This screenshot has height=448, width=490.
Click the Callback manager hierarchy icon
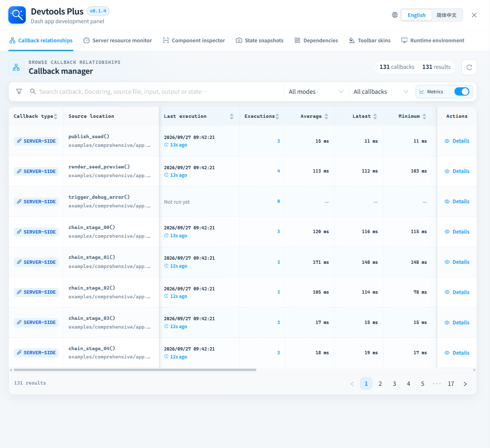[16, 67]
